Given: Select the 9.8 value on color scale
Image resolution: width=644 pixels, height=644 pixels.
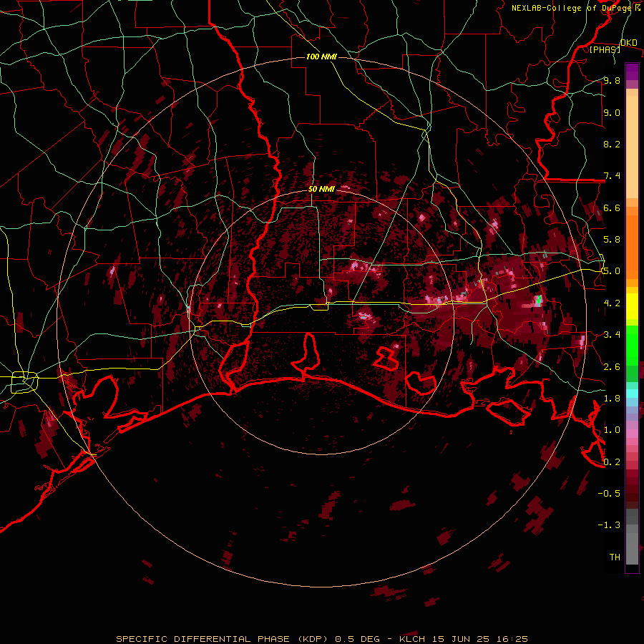Looking at the screenshot, I should pos(612,80).
